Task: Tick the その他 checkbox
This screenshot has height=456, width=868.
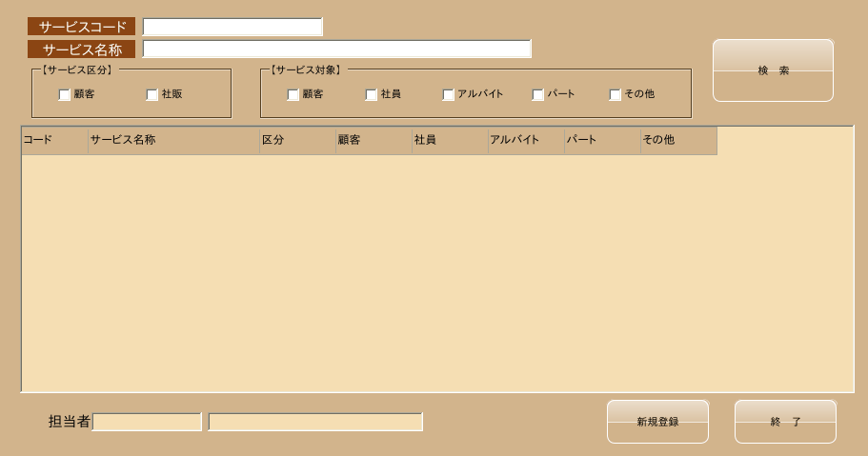Action: click(615, 94)
